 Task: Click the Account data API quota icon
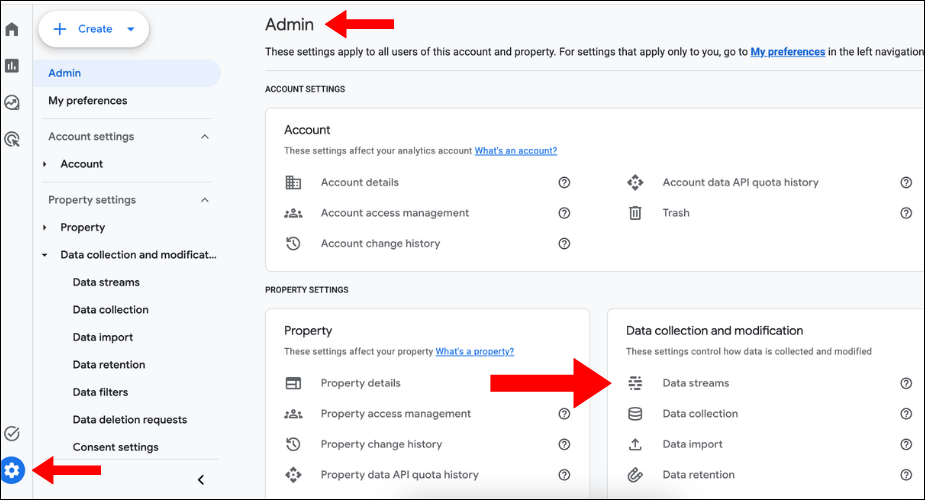coord(635,183)
